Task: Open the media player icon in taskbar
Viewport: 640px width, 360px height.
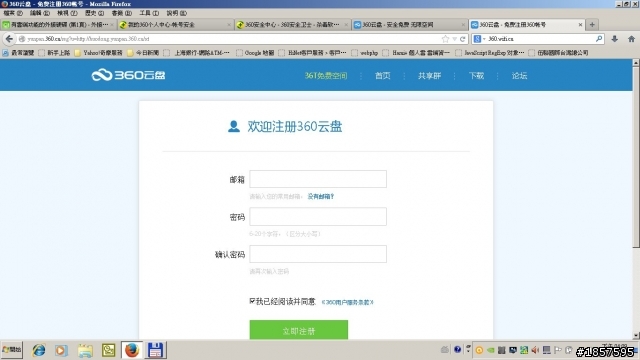Action: [x=61, y=350]
